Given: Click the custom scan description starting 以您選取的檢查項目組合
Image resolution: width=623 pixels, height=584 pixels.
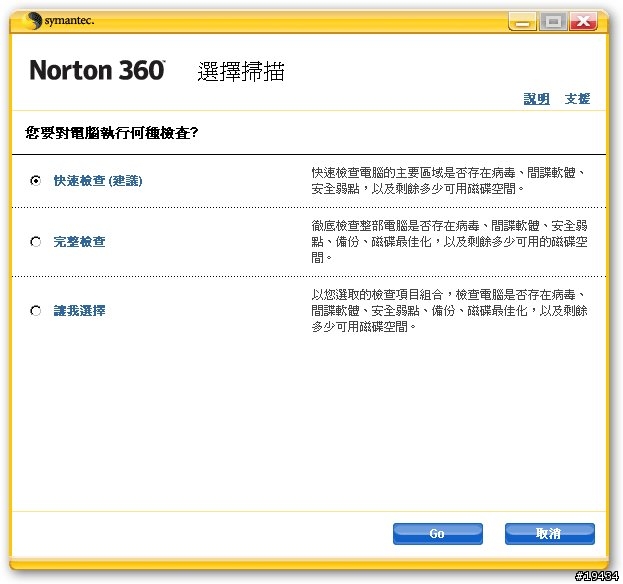Looking at the screenshot, I should coord(449,310).
